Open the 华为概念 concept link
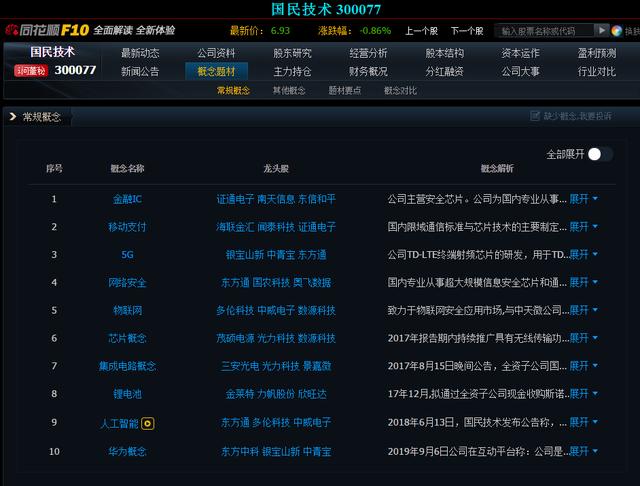 coord(127,451)
